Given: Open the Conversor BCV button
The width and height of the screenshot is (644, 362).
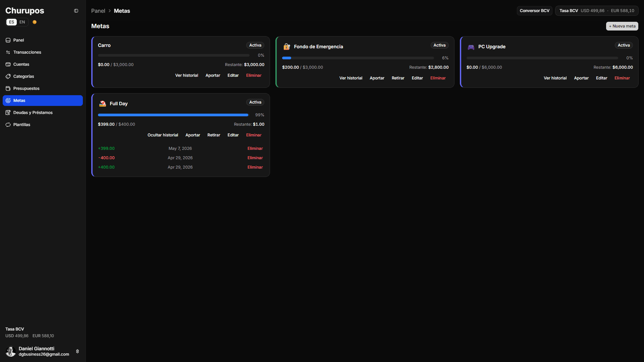Looking at the screenshot, I should pyautogui.click(x=534, y=11).
